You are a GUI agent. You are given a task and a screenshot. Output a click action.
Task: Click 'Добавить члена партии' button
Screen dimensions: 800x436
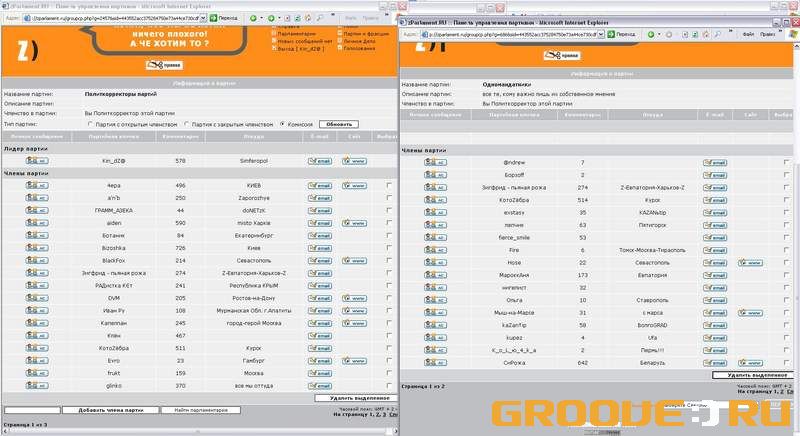click(110, 410)
